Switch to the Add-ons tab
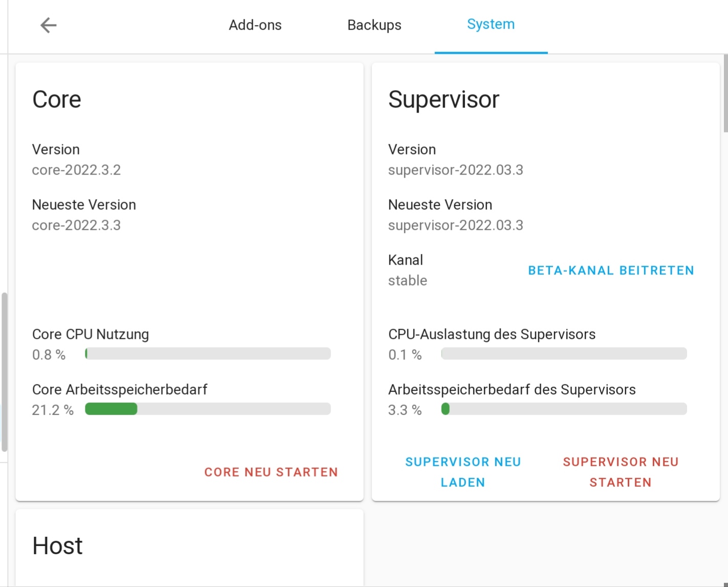Viewport: 728px width, 587px height. pos(255,25)
